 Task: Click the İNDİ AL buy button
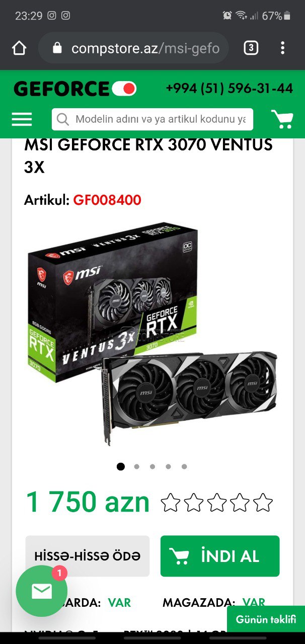click(x=220, y=556)
